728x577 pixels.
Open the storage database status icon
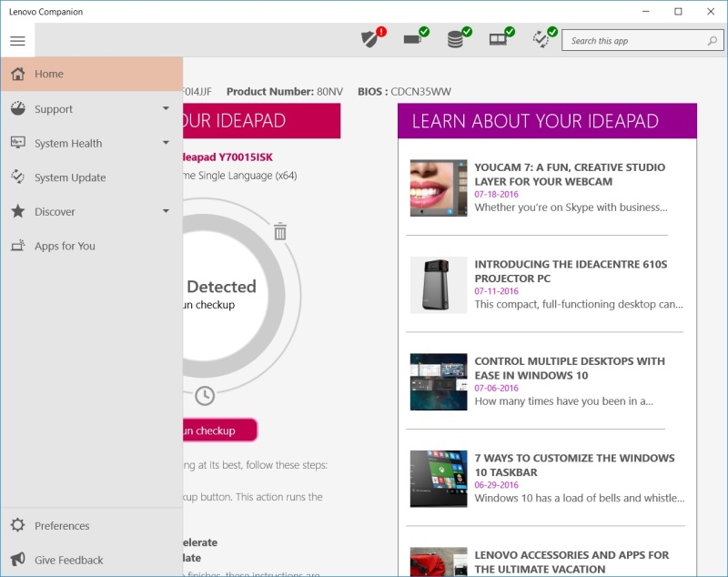click(460, 38)
